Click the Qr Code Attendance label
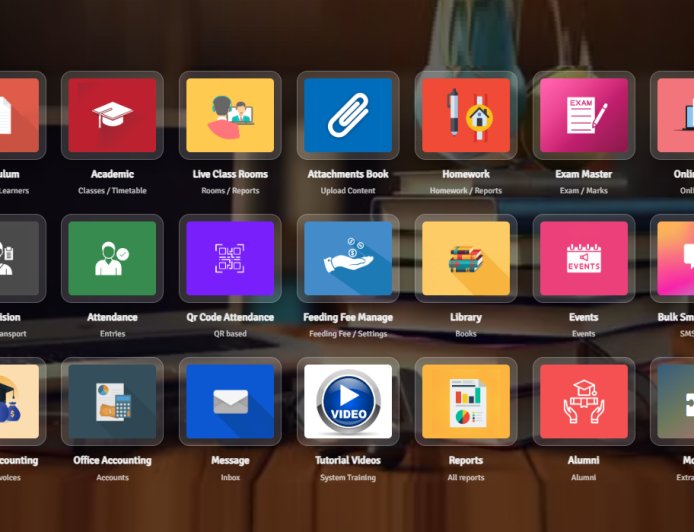 230,317
